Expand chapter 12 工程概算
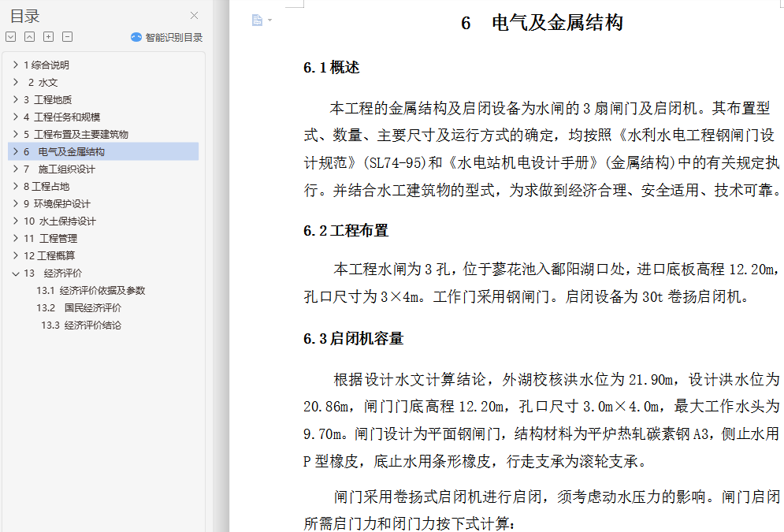Screen dimensions: 784x532 click(16, 255)
